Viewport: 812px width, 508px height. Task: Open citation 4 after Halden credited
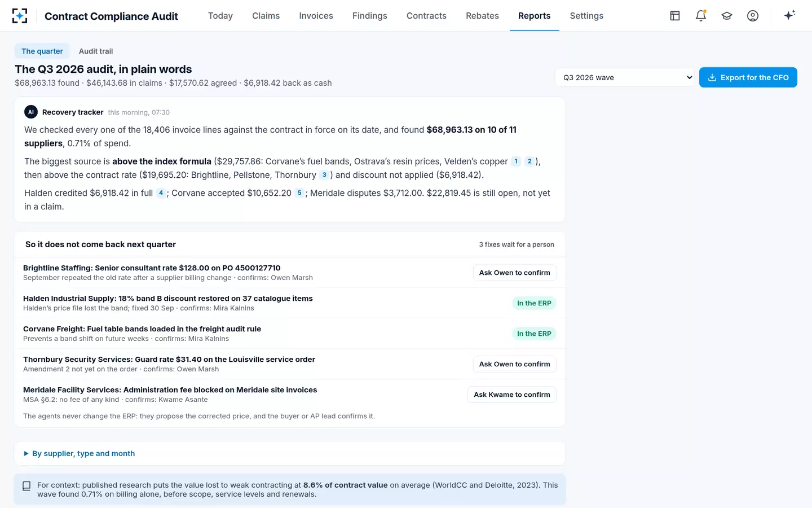(x=161, y=193)
